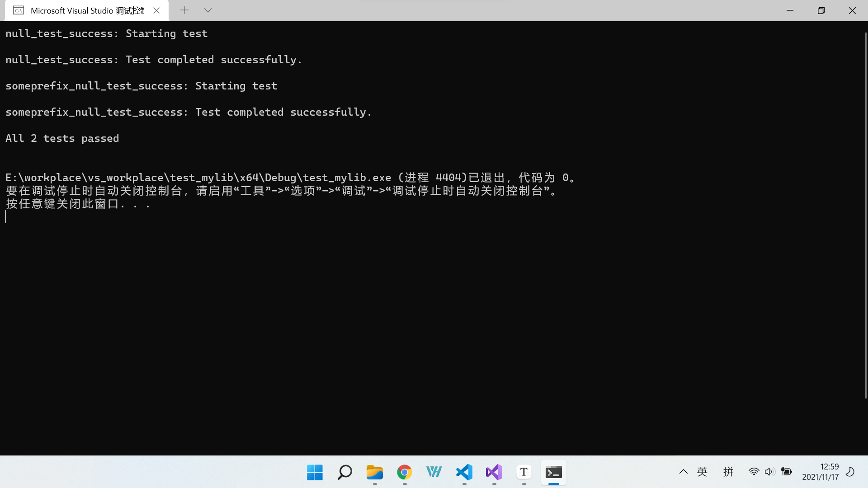Screen dimensions: 868x488
Task: Click the console icon in the tab
Action: pos(19,10)
